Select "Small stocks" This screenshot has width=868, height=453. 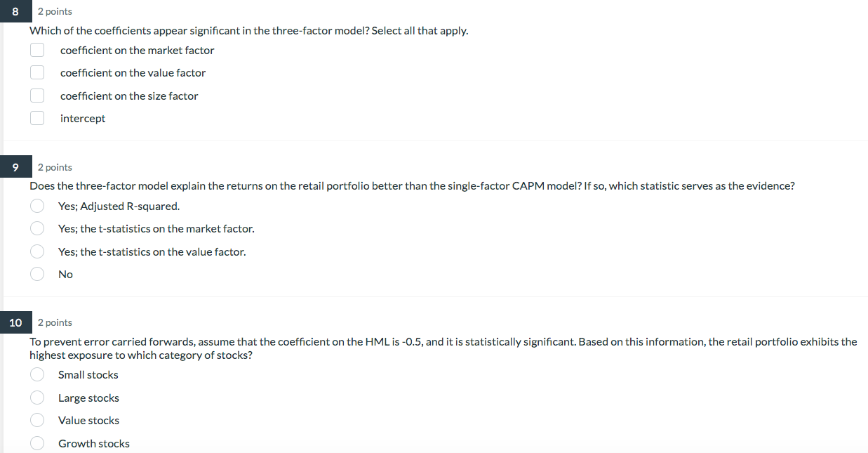[x=36, y=374]
